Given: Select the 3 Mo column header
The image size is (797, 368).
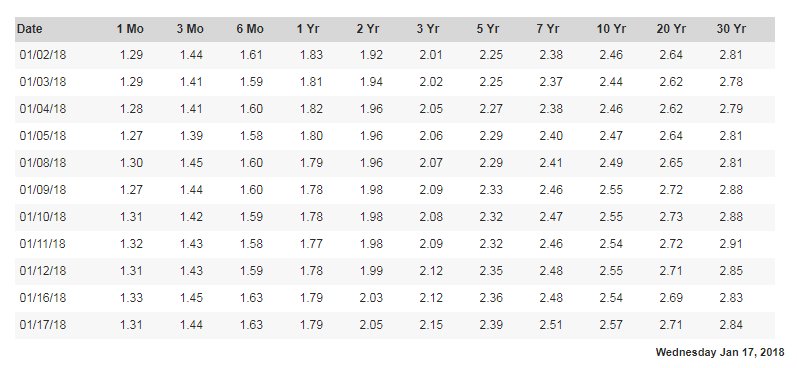Looking at the screenshot, I should click(x=190, y=29).
